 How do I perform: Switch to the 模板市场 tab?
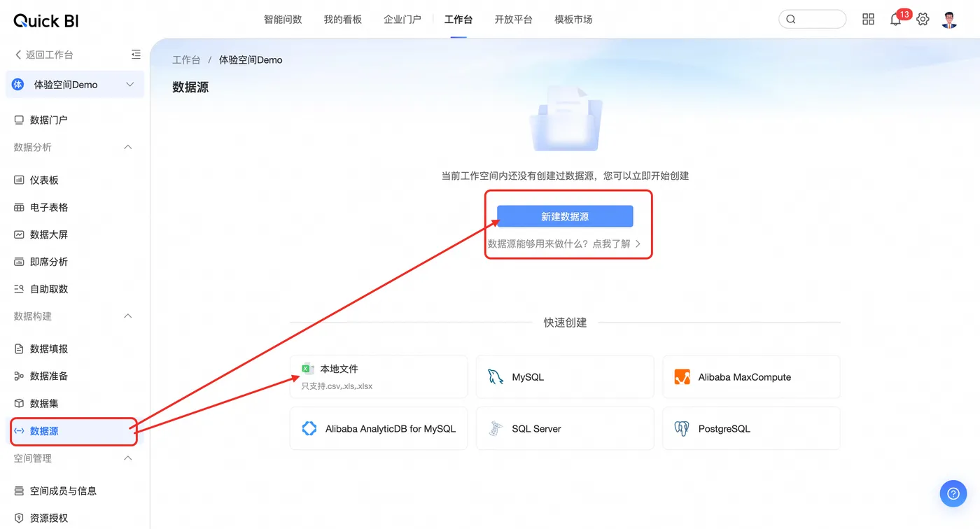573,20
